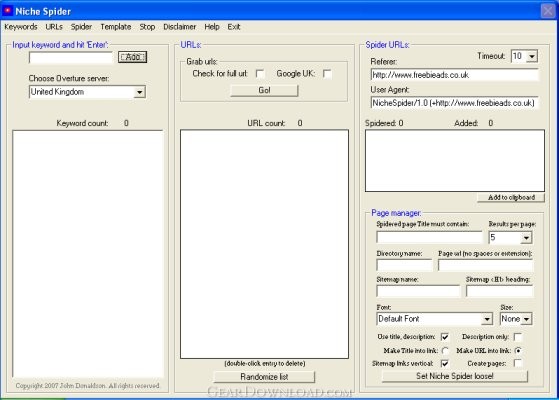Click inside the keyword list box
The width and height of the screenshot is (559, 400).
(x=88, y=253)
